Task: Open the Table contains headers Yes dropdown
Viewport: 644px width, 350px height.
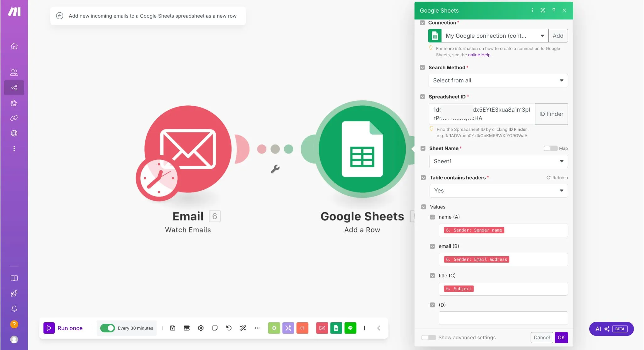Action: 499,191
